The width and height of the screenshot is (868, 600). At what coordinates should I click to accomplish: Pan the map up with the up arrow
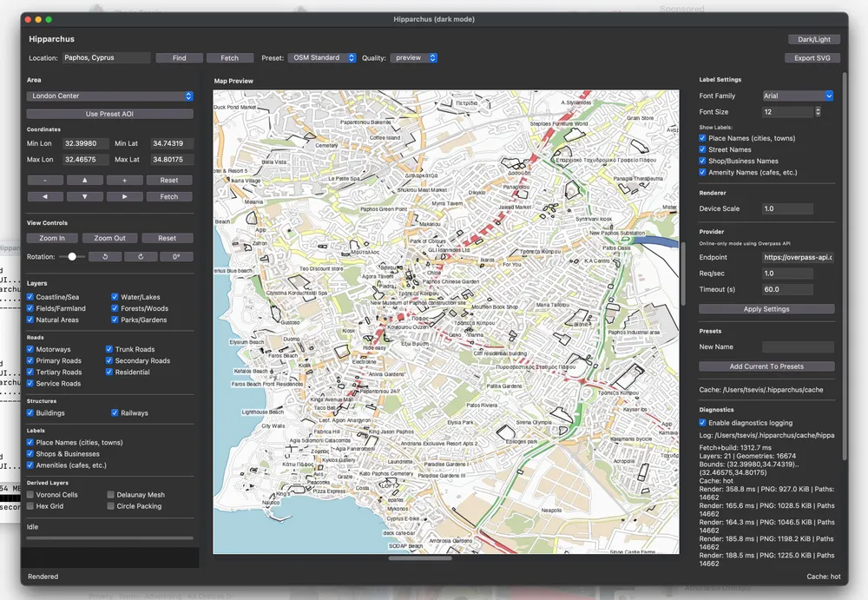85,181
